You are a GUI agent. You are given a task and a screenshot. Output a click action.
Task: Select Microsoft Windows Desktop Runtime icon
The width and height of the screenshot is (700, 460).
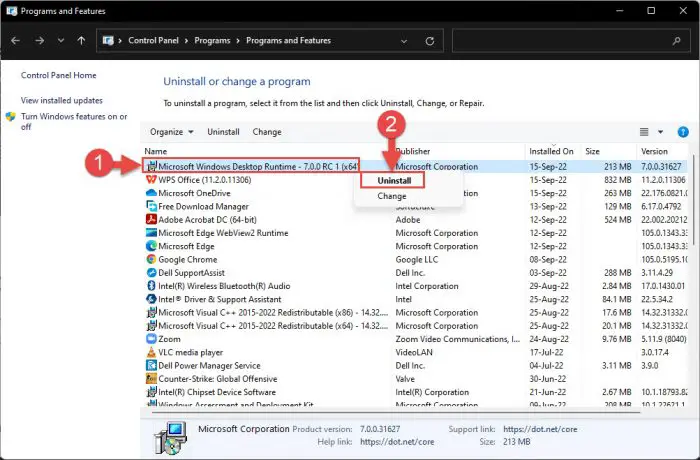[152, 166]
